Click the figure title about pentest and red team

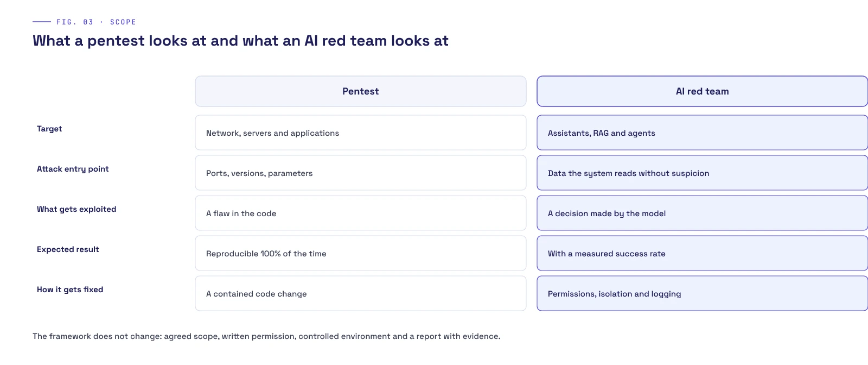click(240, 41)
